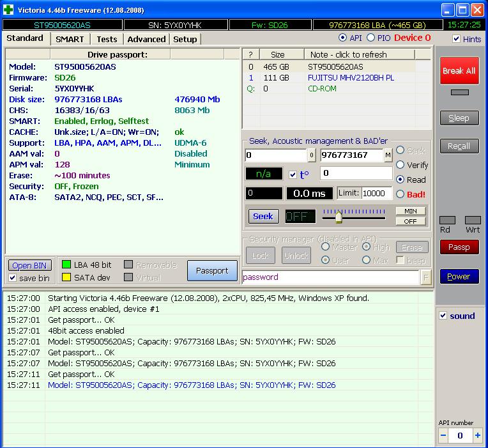Decrease API number with minus button
Image resolution: width=488 pixels, height=448 pixels.
pos(444,435)
